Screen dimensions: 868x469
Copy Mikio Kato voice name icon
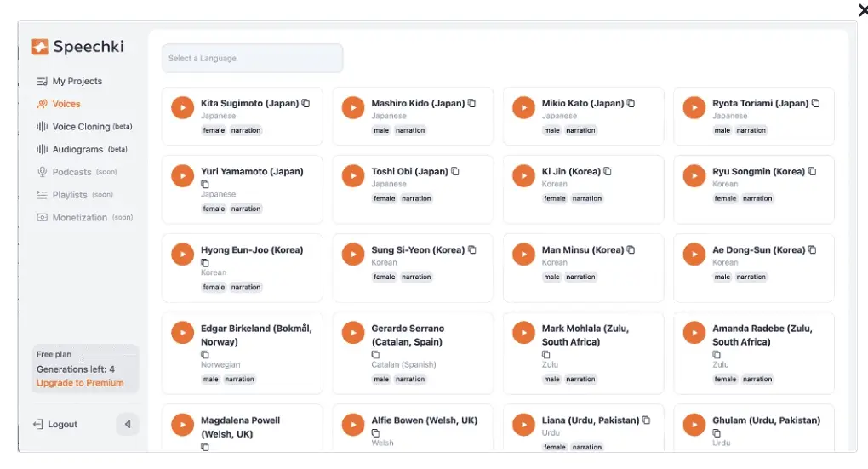631,103
